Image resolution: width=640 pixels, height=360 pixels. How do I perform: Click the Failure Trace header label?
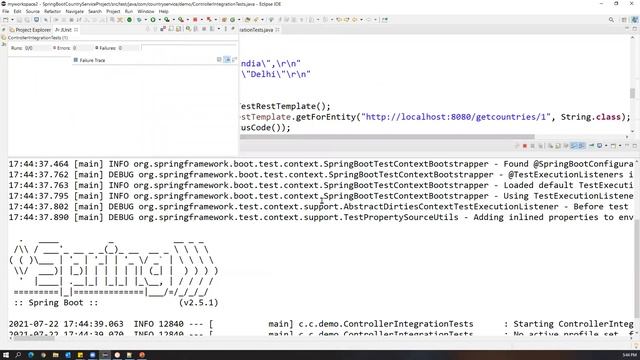[x=92, y=60]
